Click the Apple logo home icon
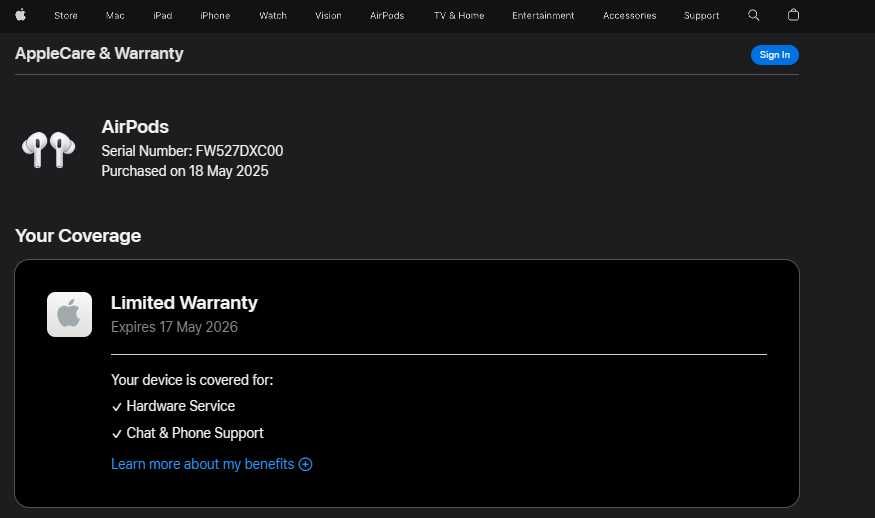 pos(20,15)
